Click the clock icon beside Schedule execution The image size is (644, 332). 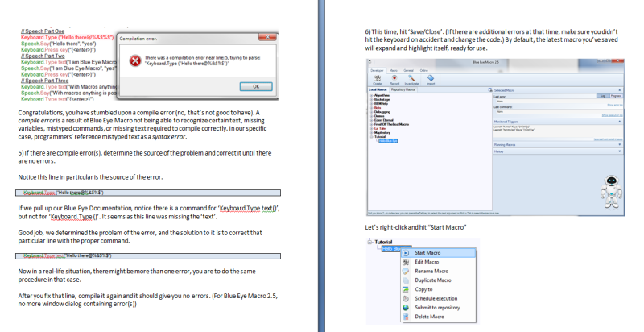(406, 298)
